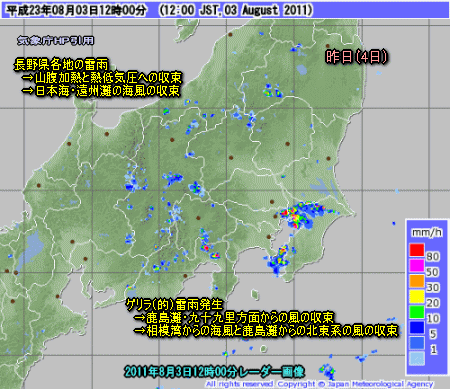Image resolution: width=450 pixels, height=389 pixels.
Task: Click the dark blue 5 mm/h legend swatch
Action: click(417, 327)
